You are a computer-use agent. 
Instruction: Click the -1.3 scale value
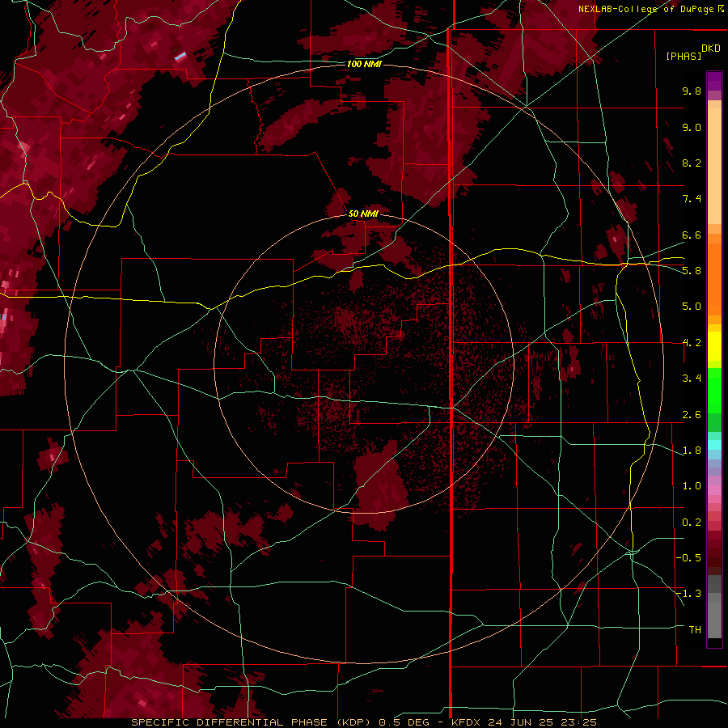[688, 594]
